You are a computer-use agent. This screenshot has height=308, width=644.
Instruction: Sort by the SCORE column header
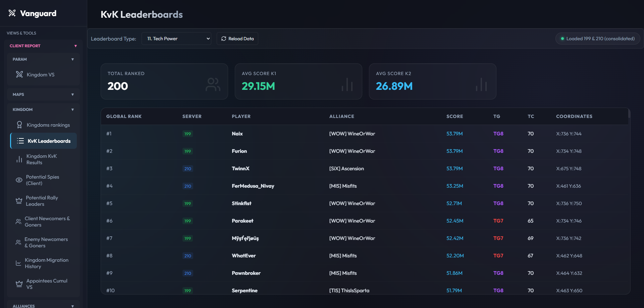click(x=454, y=116)
